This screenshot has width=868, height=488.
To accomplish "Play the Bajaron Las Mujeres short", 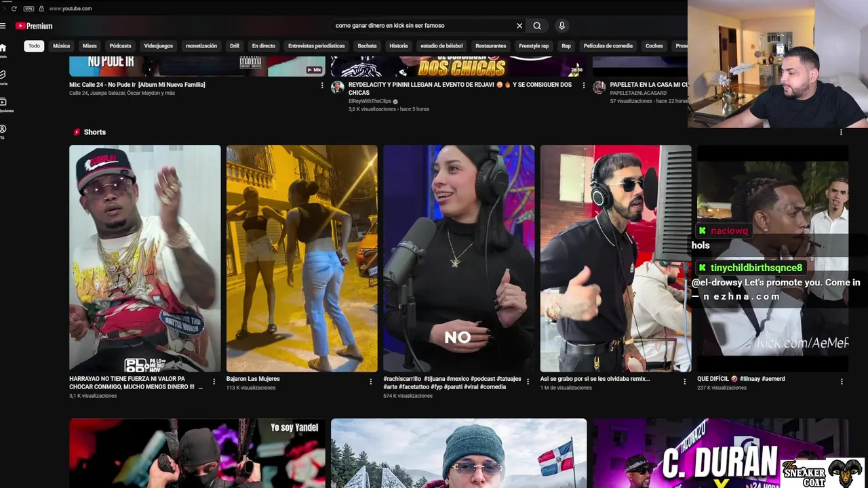I will pyautogui.click(x=302, y=258).
